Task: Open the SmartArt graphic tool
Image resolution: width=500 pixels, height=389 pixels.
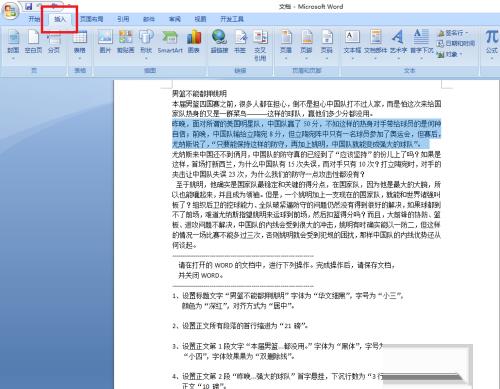Action: click(x=170, y=41)
